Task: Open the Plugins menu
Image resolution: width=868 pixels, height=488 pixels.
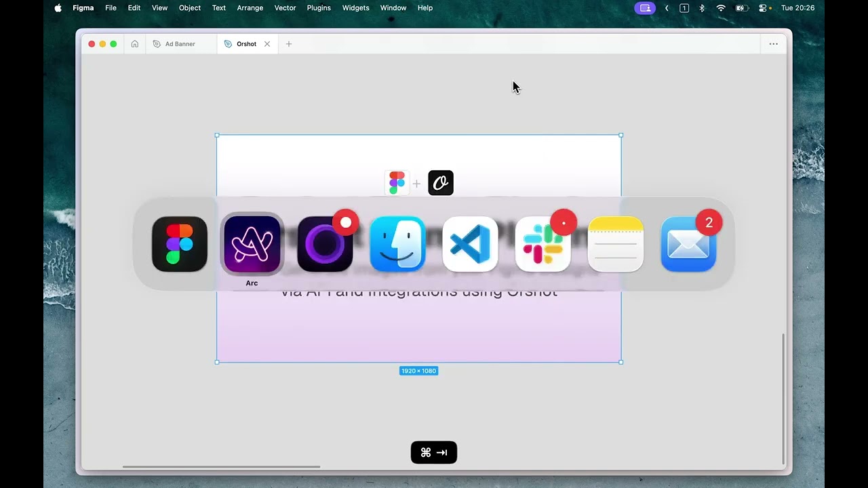Action: pos(319,8)
